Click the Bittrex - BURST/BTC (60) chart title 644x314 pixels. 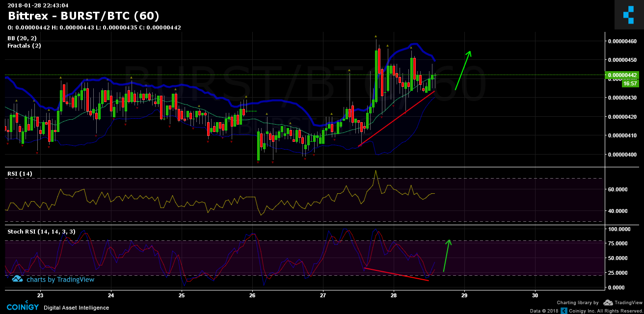tap(83, 16)
